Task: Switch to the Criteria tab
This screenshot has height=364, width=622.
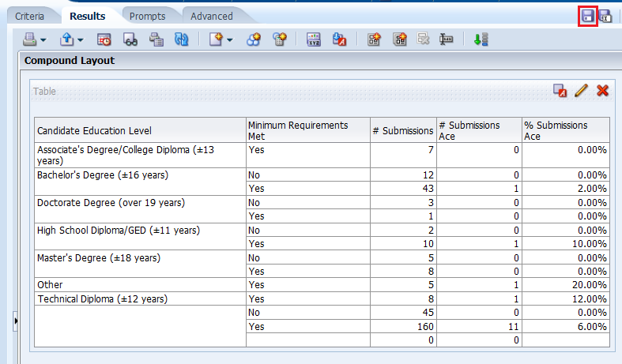Action: (x=29, y=17)
